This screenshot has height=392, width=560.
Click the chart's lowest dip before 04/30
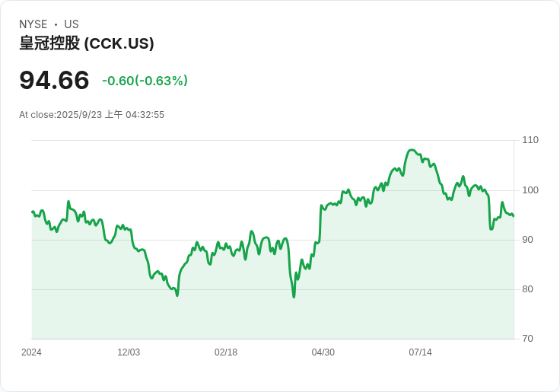294,297
